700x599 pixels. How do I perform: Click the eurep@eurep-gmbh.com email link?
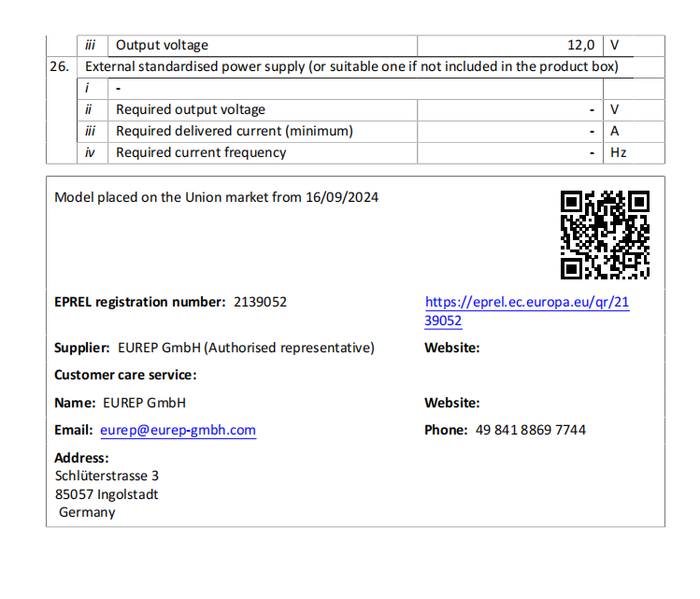pos(179,430)
